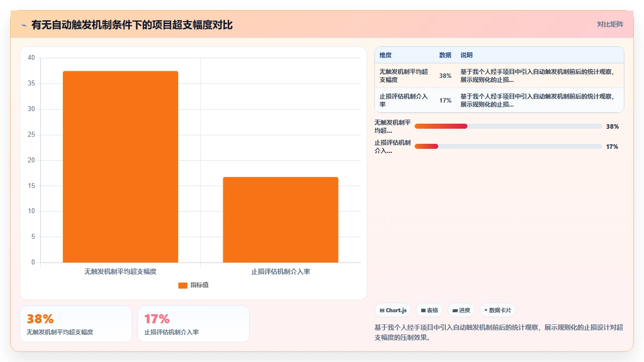Click the 38% progress bar
Viewport: 644px width, 362px height.
click(x=508, y=126)
